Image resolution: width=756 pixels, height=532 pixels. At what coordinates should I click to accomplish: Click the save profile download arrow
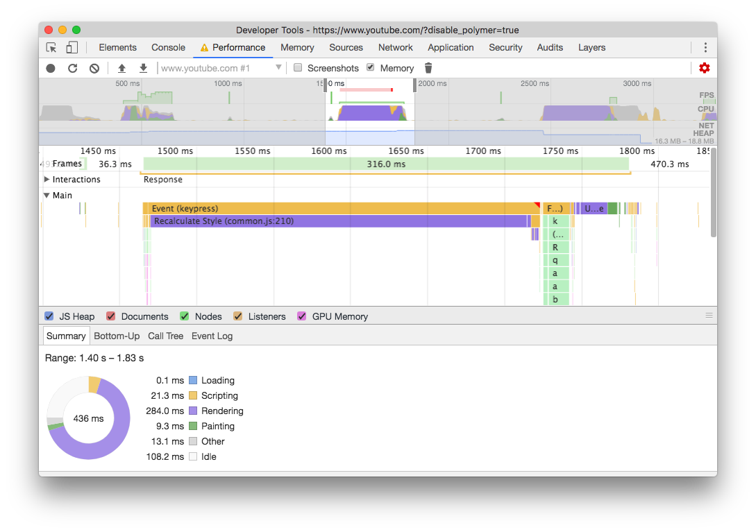143,68
